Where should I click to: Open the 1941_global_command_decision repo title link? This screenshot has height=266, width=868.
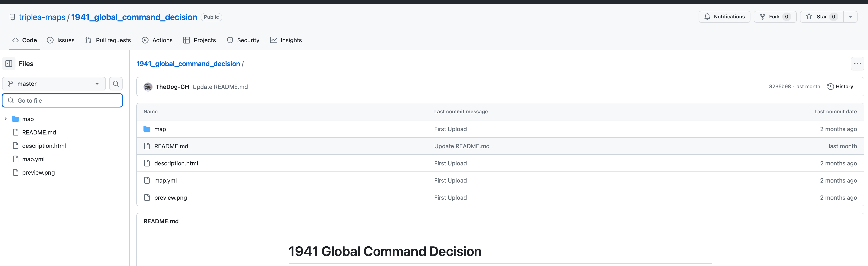coord(134,17)
